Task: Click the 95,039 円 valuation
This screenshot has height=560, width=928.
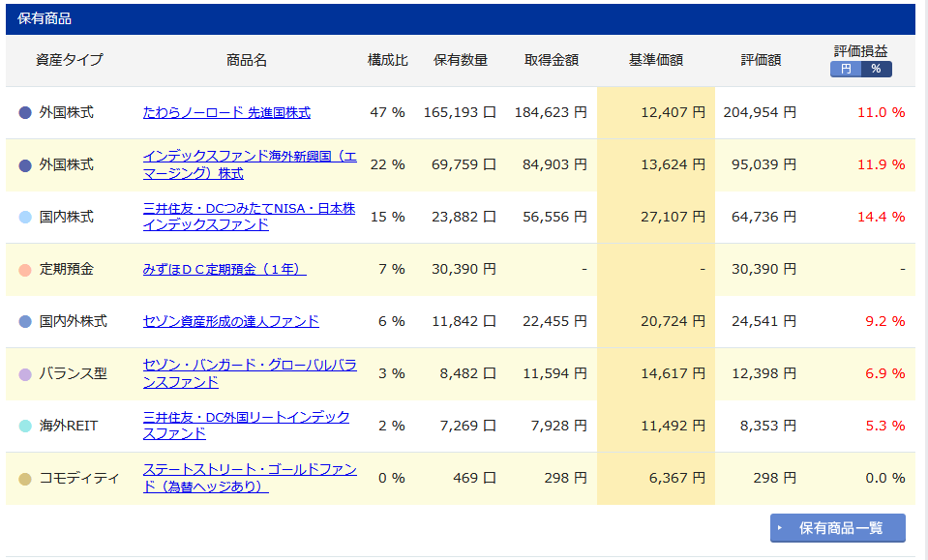Action: 764,164
